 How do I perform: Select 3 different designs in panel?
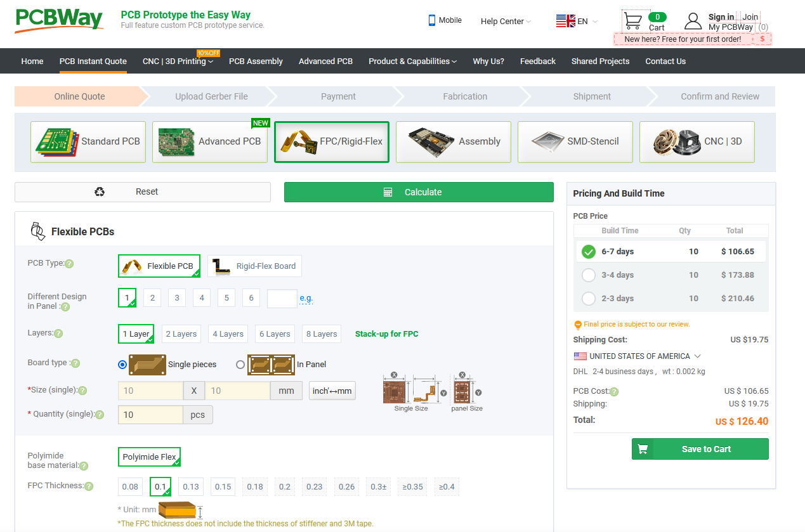[177, 298]
